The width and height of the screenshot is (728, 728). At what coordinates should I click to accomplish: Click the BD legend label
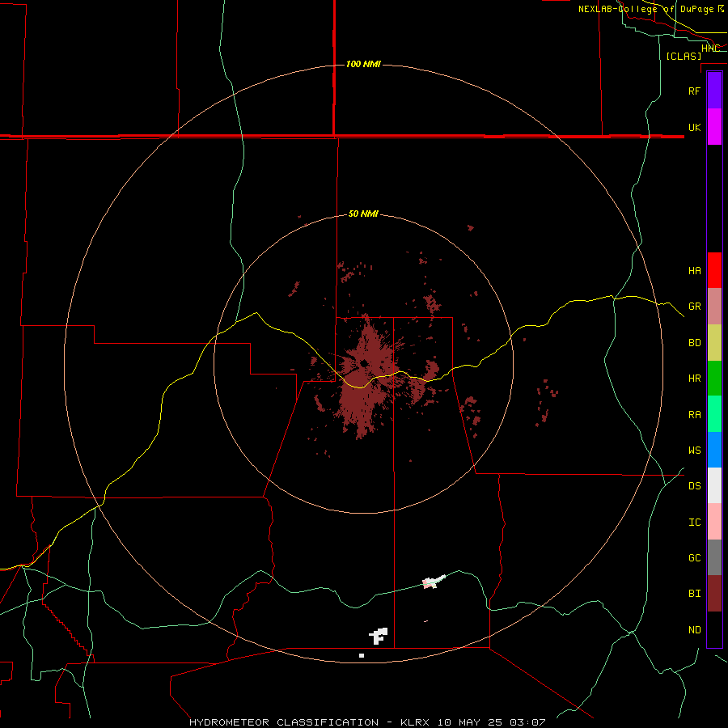click(694, 343)
